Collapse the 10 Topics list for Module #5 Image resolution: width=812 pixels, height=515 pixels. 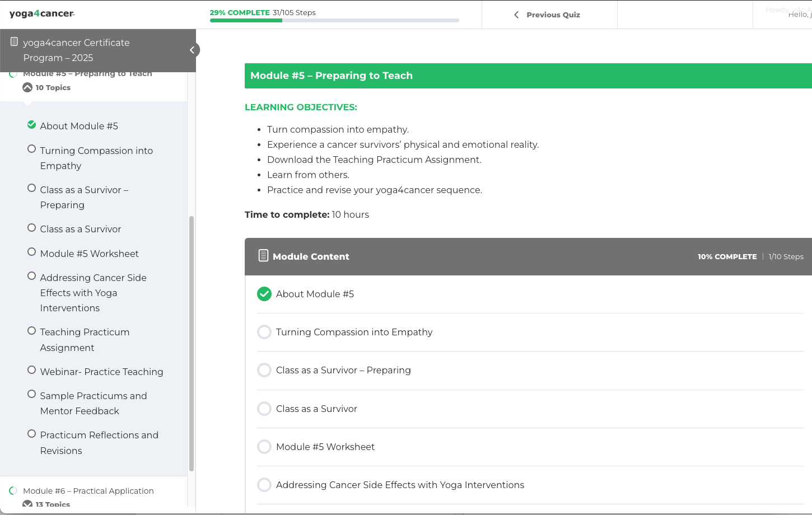27,87
